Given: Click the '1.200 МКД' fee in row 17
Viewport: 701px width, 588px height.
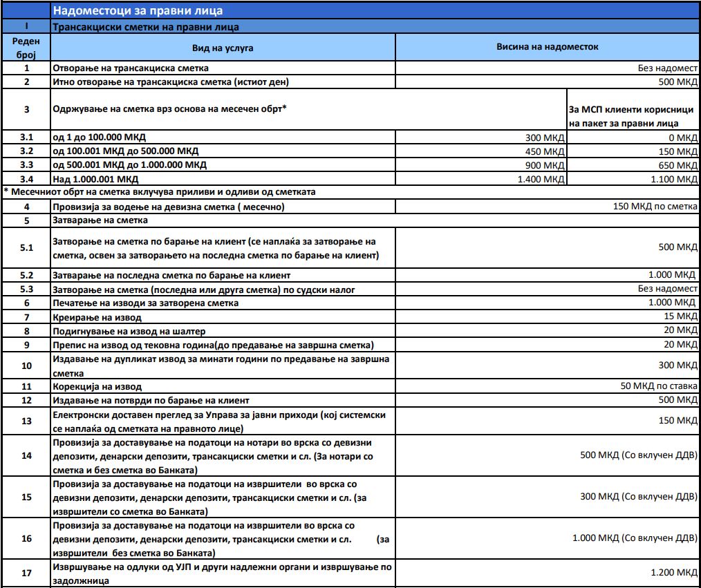Looking at the screenshot, I should 674,573.
